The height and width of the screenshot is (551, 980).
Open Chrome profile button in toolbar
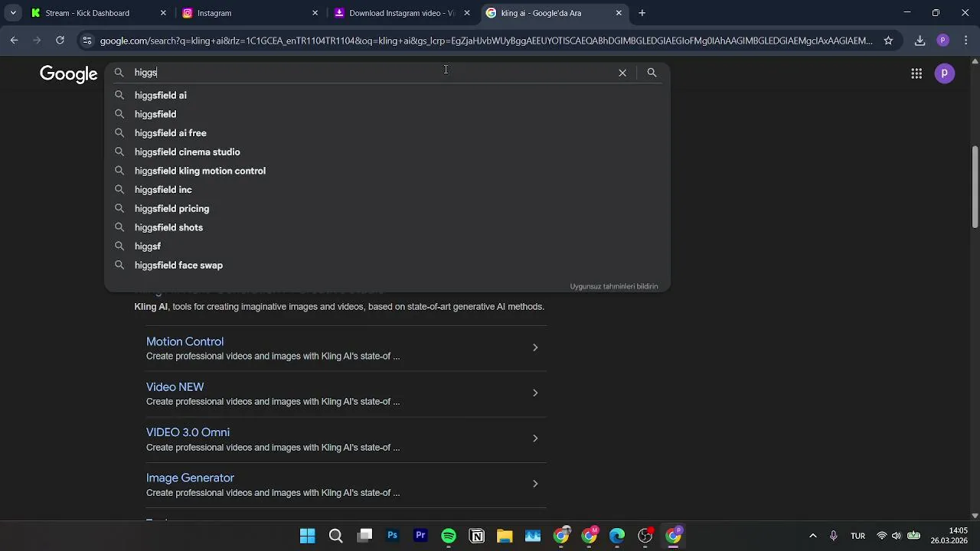point(943,41)
